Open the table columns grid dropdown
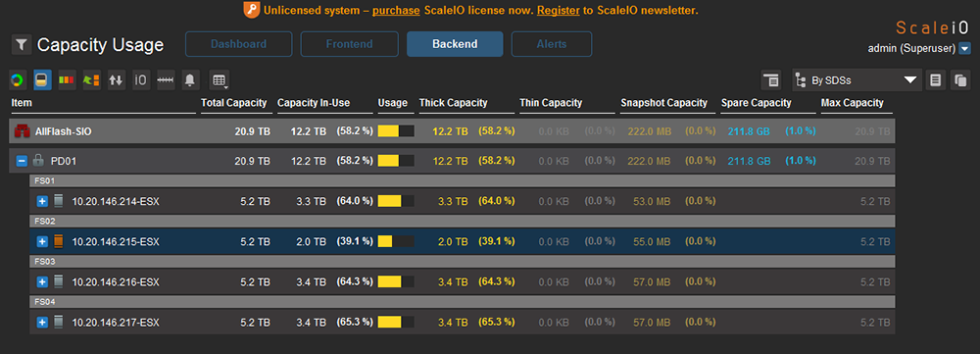Viewport: 980px width, 354px height. pyautogui.click(x=219, y=80)
